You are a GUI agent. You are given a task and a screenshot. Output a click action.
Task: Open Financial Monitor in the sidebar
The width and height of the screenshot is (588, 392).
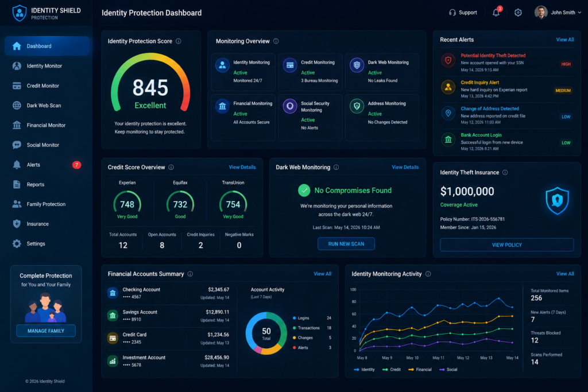point(47,125)
